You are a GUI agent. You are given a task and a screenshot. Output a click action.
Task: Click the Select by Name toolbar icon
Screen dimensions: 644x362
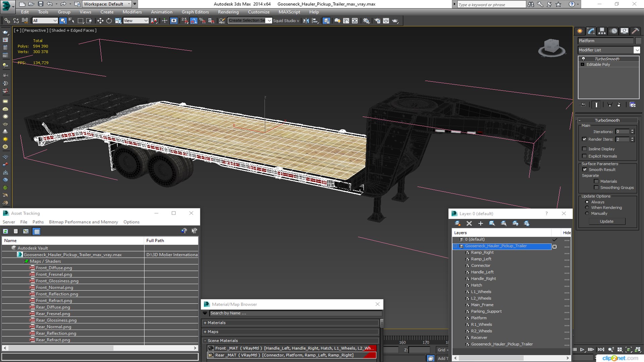(x=71, y=21)
